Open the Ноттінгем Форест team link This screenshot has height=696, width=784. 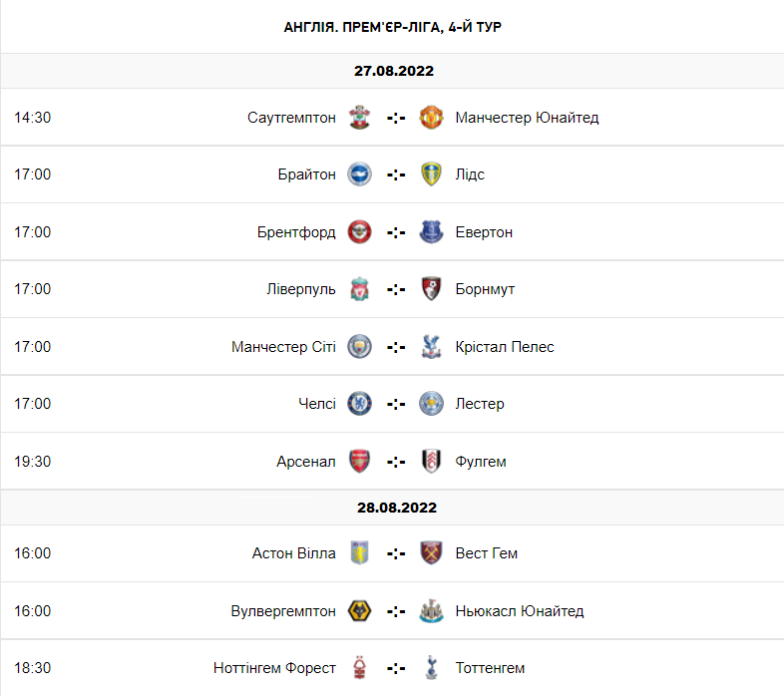pos(274,668)
